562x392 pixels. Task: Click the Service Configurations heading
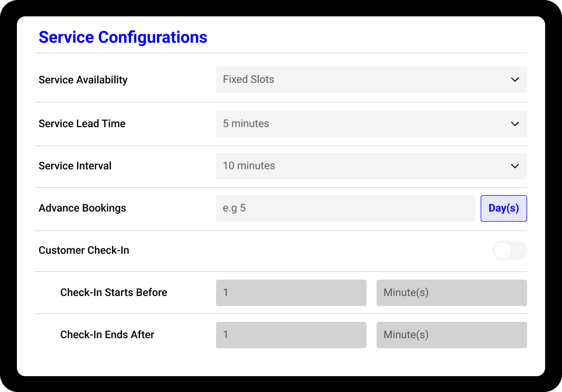pos(123,37)
